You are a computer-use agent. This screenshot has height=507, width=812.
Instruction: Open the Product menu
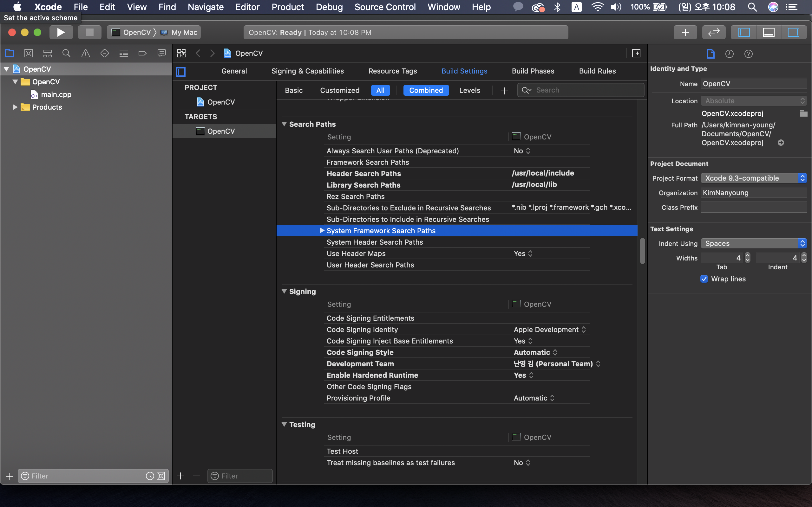pyautogui.click(x=288, y=7)
